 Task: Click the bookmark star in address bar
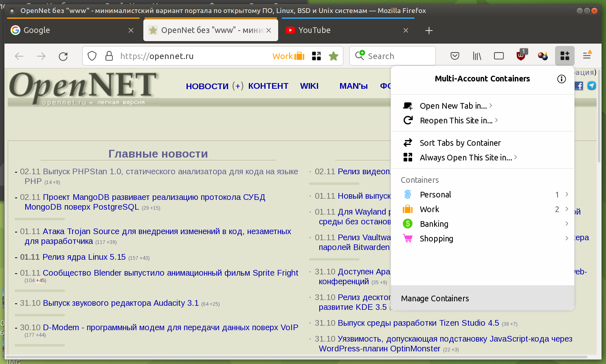coord(334,56)
